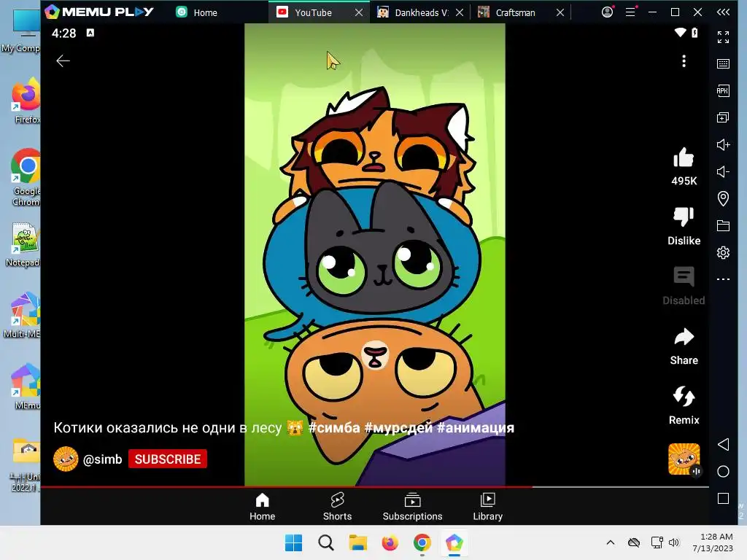Open the sound thumbnail at bottom right

coord(684,459)
